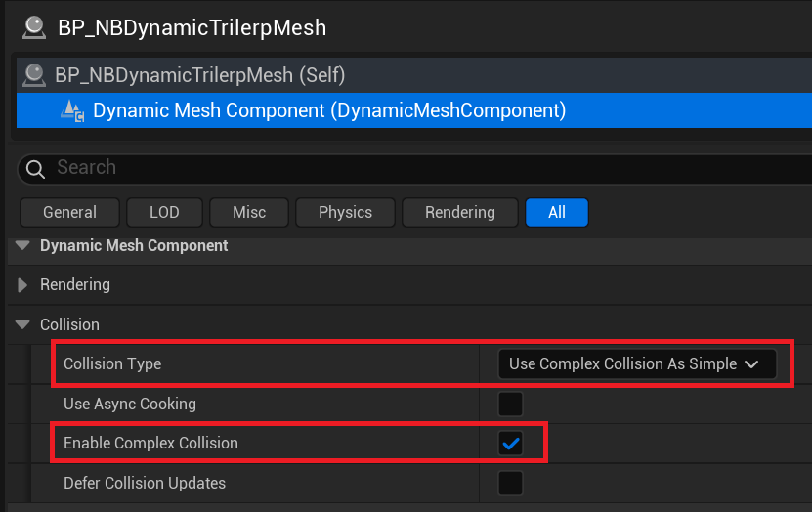Click the All filter button
The image size is (812, 512).
click(557, 212)
